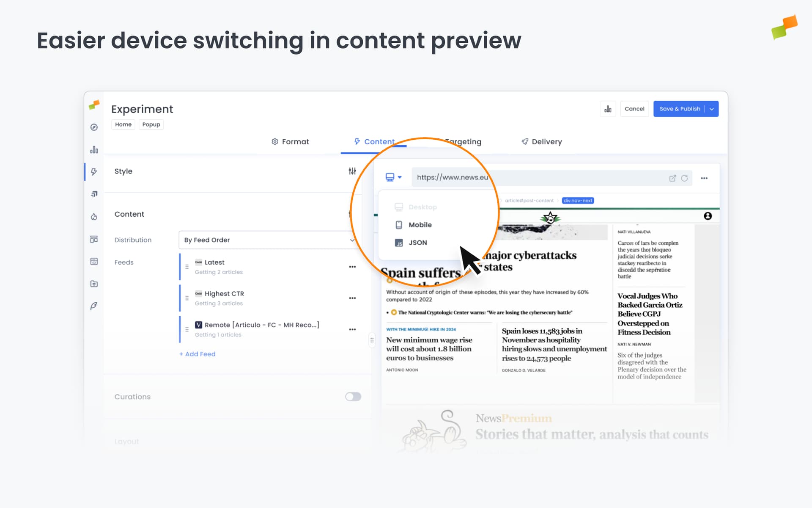Click the Save & Publish button
The image size is (812, 508).
pyautogui.click(x=680, y=109)
